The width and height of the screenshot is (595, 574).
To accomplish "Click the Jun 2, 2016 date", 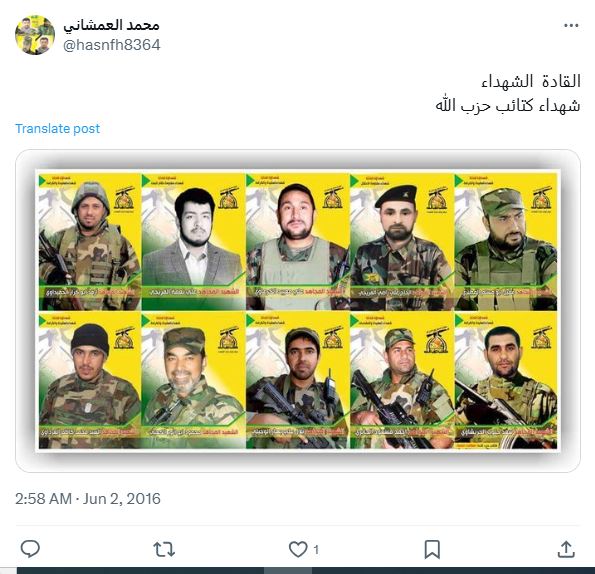I will tap(122, 499).
